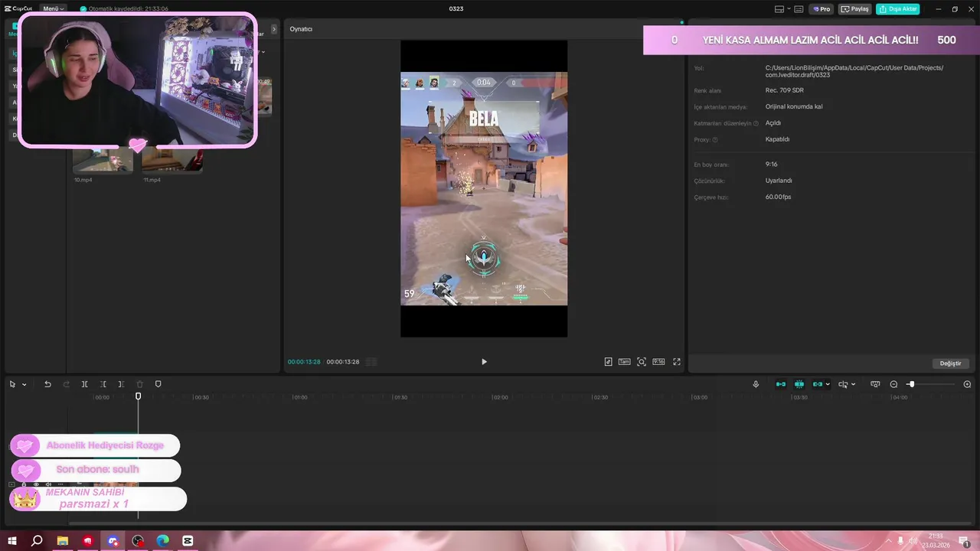The width and height of the screenshot is (980, 551).
Task: Open the linkage options dropdown arrow
Action: 828,384
